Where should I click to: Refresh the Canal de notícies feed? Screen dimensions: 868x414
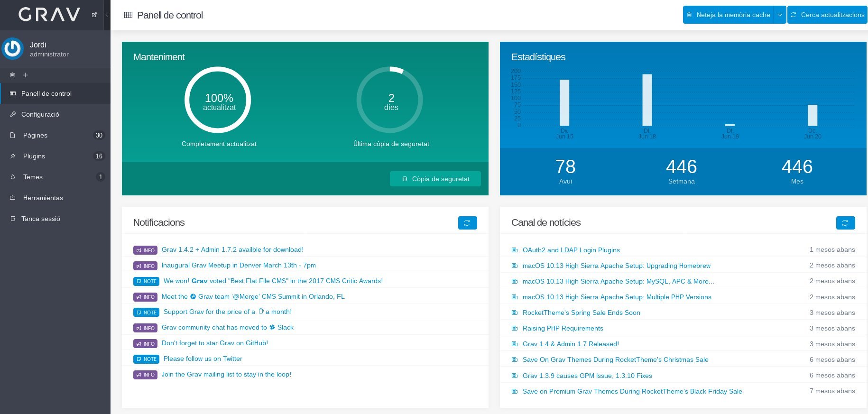coord(845,223)
